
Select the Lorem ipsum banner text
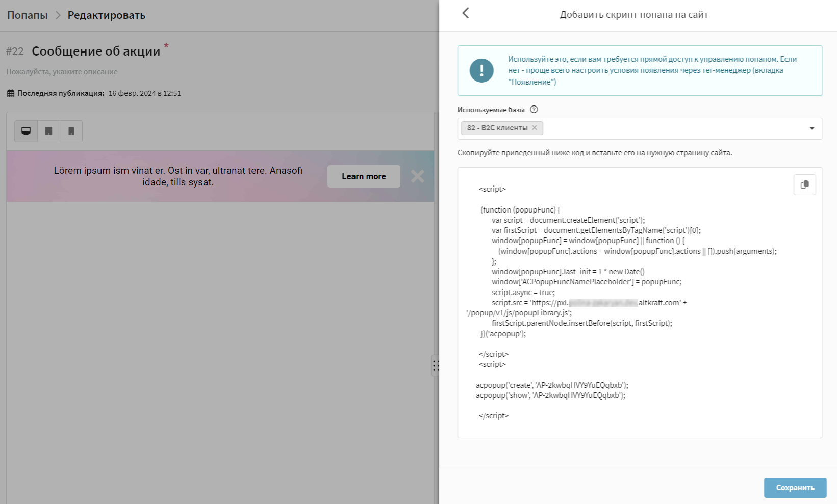point(178,176)
